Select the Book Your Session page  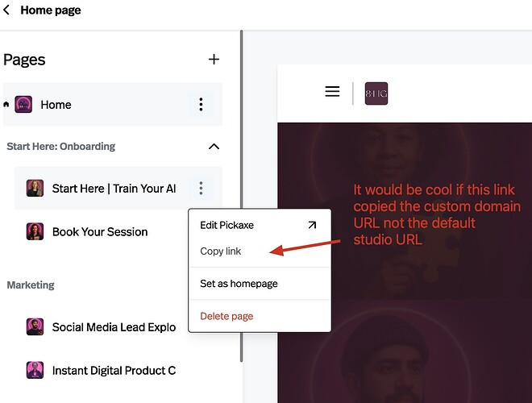102,231
